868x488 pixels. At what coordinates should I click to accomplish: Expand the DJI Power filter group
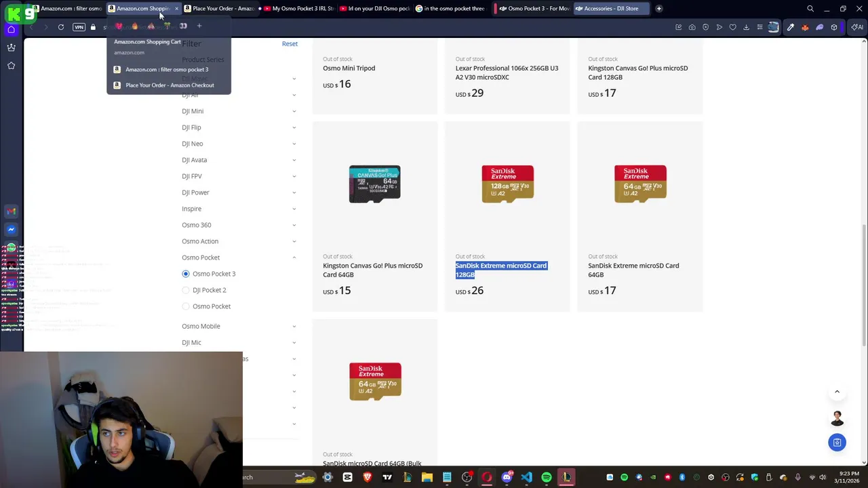pyautogui.click(x=239, y=192)
